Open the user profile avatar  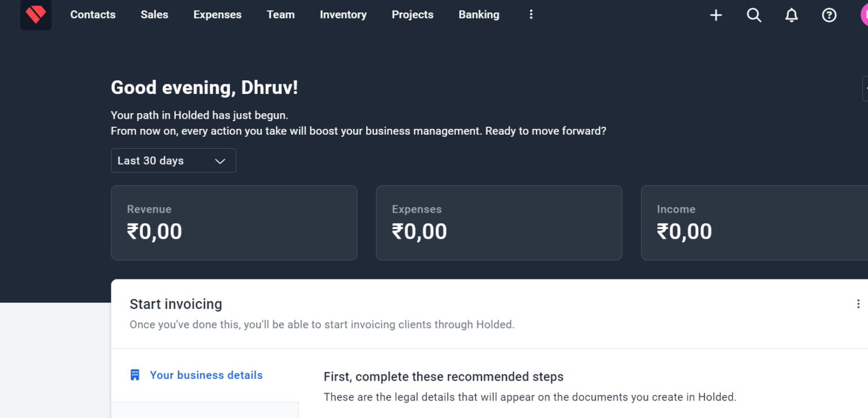click(x=864, y=15)
